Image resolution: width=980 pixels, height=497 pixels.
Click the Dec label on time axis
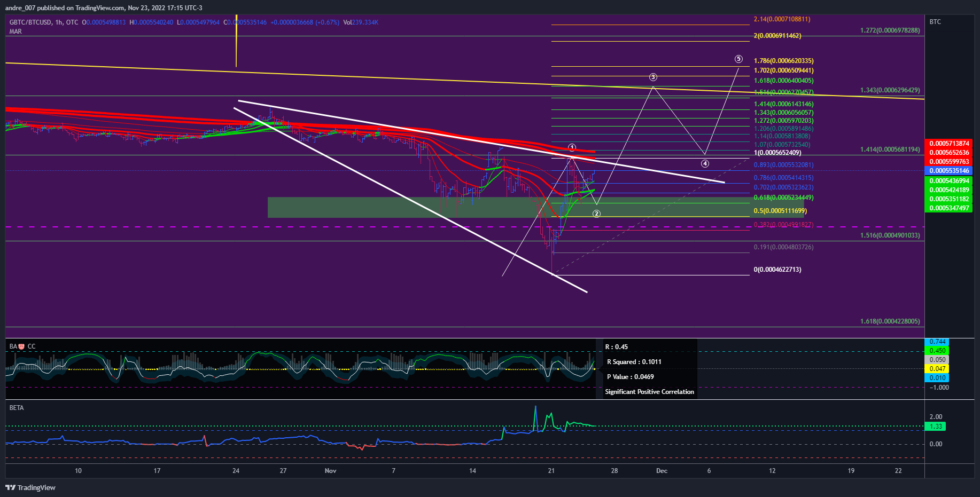click(662, 471)
